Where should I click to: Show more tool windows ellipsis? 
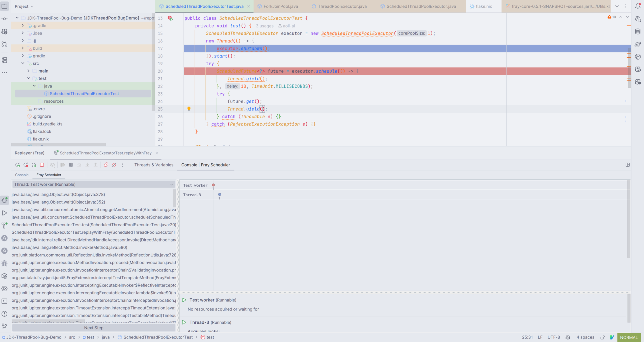pyautogui.click(x=5, y=73)
